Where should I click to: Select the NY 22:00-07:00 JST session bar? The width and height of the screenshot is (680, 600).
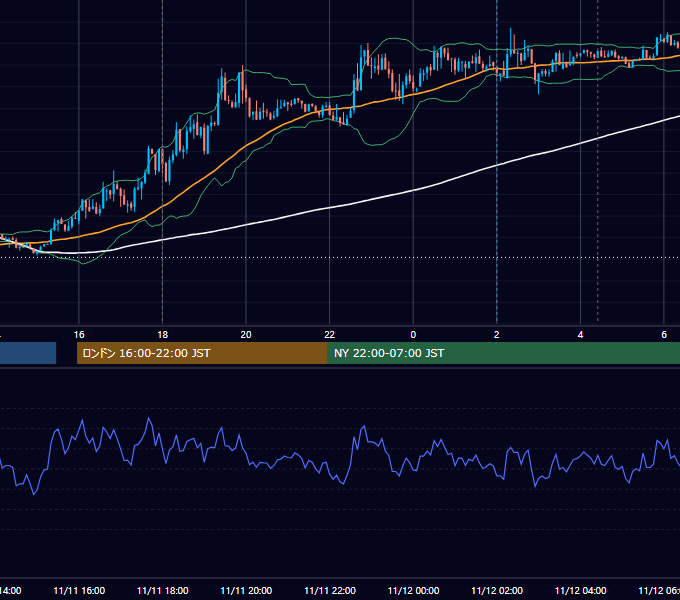(x=503, y=353)
